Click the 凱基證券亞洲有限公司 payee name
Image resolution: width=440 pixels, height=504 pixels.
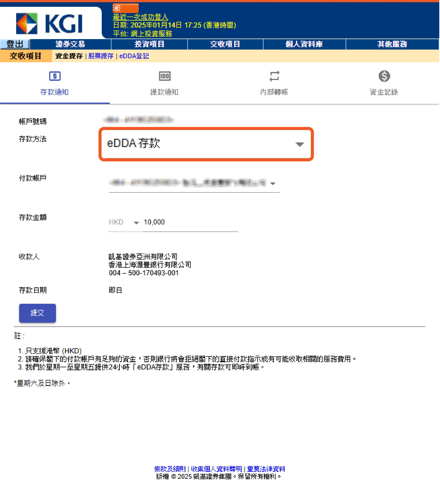pos(143,257)
